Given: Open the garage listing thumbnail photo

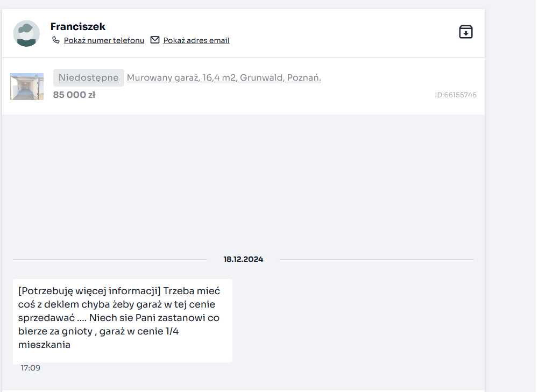Looking at the screenshot, I should 27,87.
